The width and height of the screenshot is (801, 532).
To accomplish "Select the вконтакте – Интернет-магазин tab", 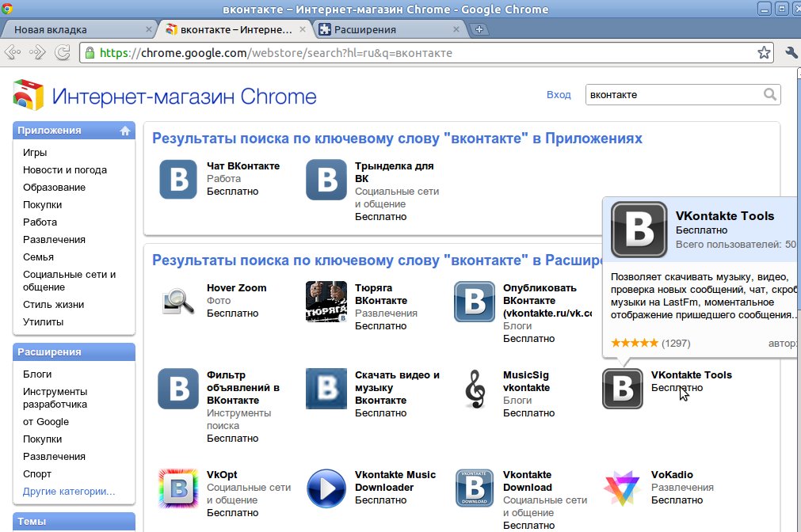I will pos(235,29).
